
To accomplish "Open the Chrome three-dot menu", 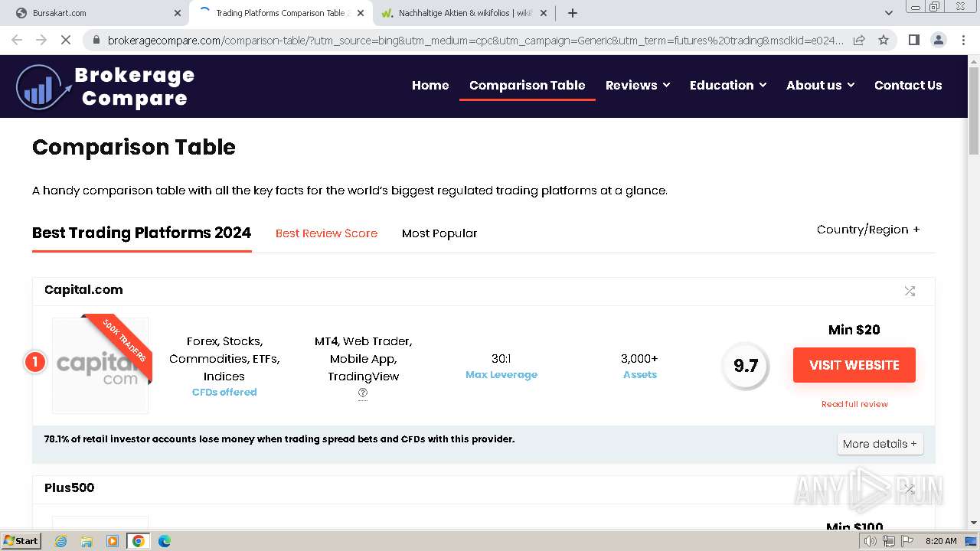I will 963,40.
